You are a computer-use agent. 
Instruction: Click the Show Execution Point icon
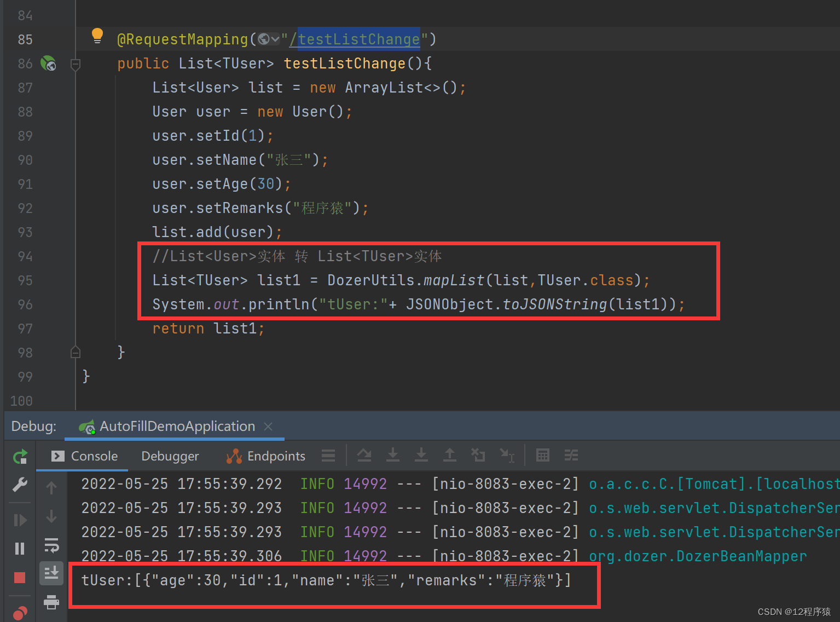[328, 456]
